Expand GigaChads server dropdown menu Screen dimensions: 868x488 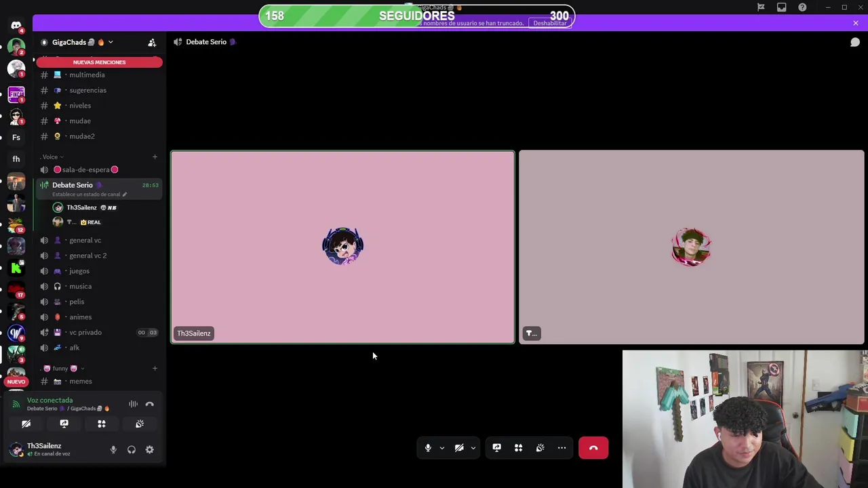point(111,42)
